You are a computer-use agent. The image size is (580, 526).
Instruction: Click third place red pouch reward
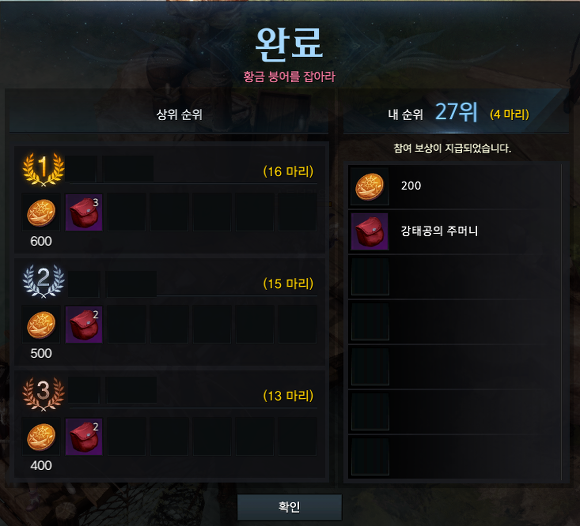84,437
